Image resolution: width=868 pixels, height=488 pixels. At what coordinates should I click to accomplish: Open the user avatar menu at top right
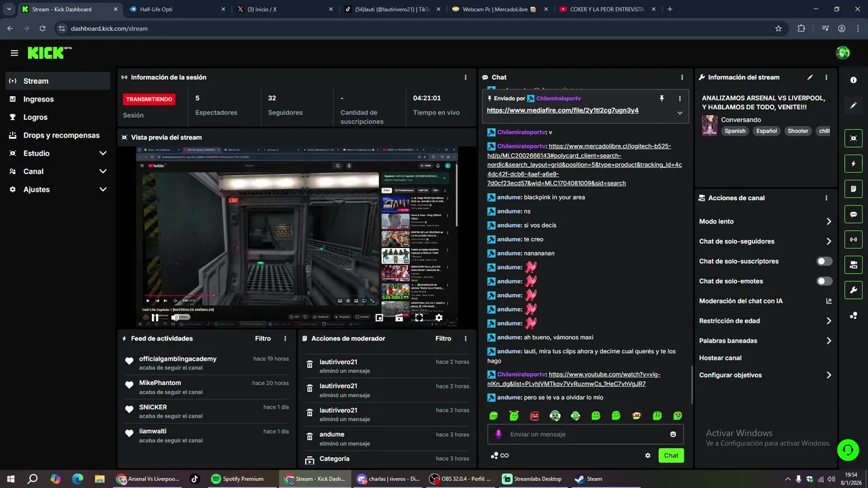[843, 53]
